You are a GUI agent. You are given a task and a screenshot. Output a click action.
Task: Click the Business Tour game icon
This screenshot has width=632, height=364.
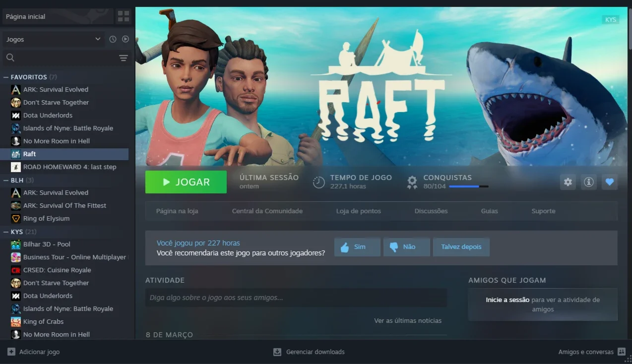[x=16, y=257]
